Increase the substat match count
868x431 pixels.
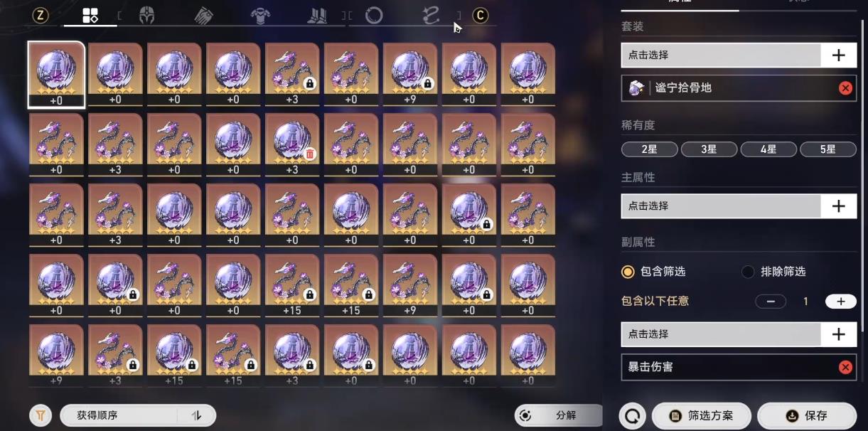(841, 302)
